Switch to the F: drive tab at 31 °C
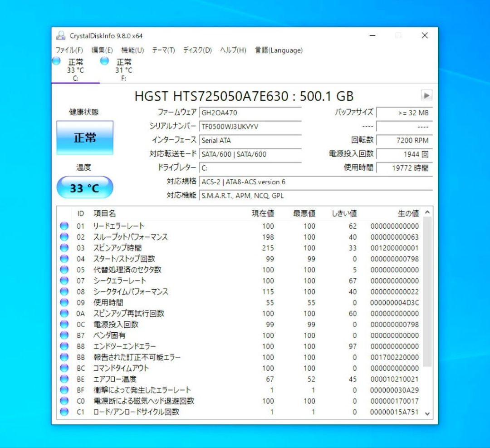 pos(123,69)
